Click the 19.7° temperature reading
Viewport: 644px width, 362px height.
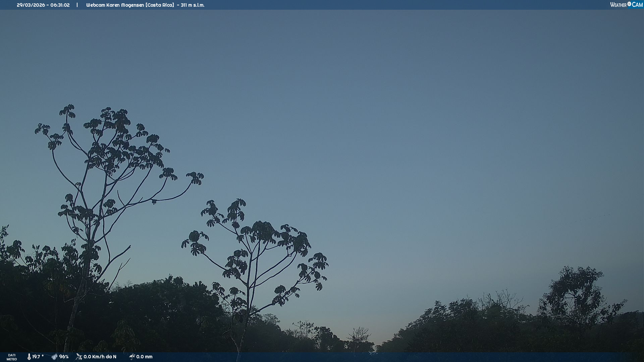(38, 357)
